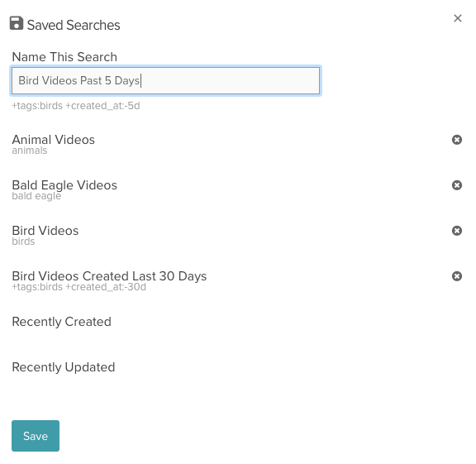Screen dimensions: 476x464
Task: Click the Saved Searches dialog title
Action: (74, 25)
